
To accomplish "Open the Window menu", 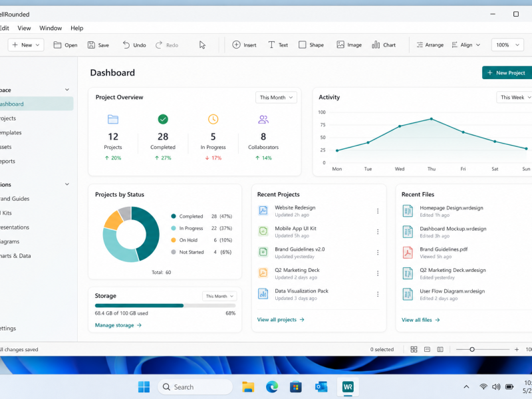I will click(x=51, y=28).
